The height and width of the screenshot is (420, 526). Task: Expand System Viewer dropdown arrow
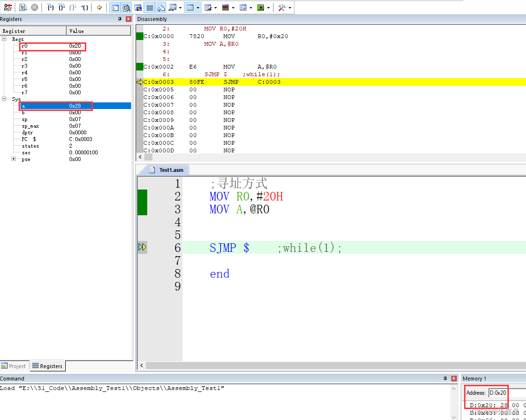click(x=268, y=8)
